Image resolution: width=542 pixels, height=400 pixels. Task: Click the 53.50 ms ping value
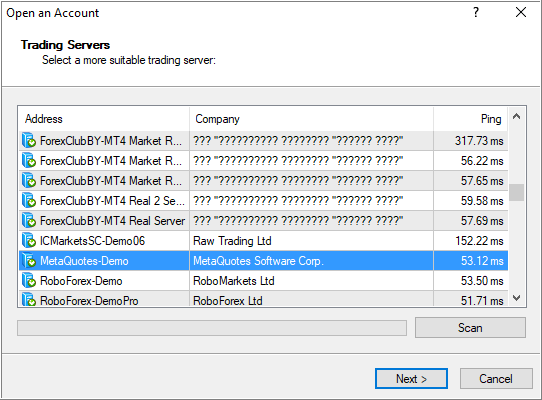tap(482, 281)
